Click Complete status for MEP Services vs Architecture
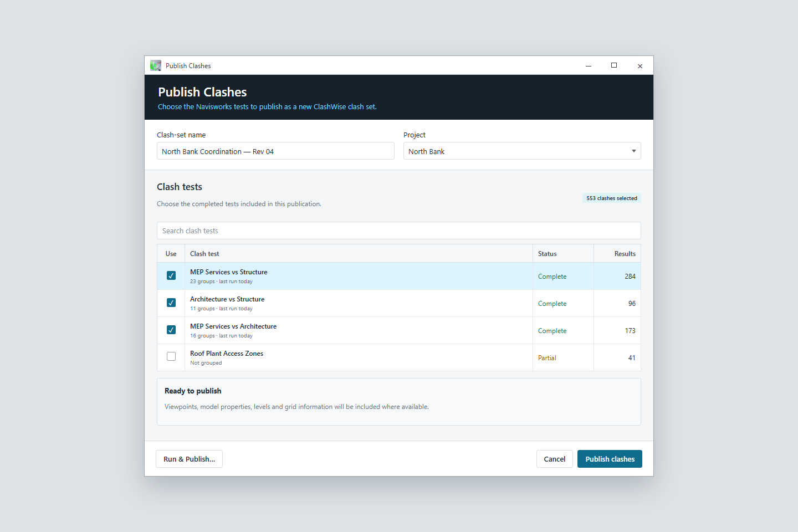Viewport: 798px width, 532px height. pyautogui.click(x=552, y=331)
